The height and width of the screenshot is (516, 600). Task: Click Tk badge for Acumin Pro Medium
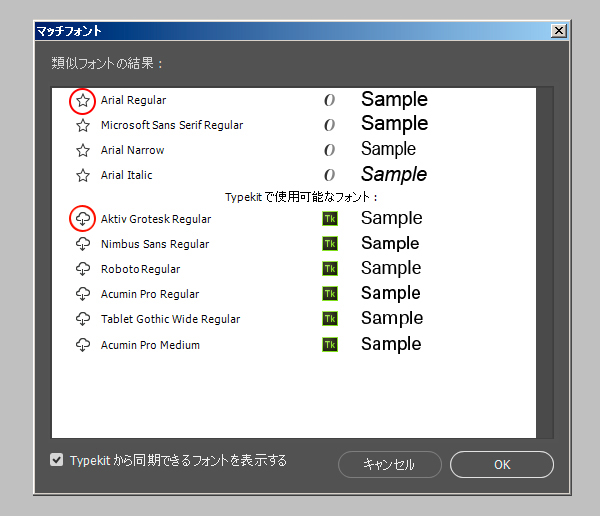point(330,345)
